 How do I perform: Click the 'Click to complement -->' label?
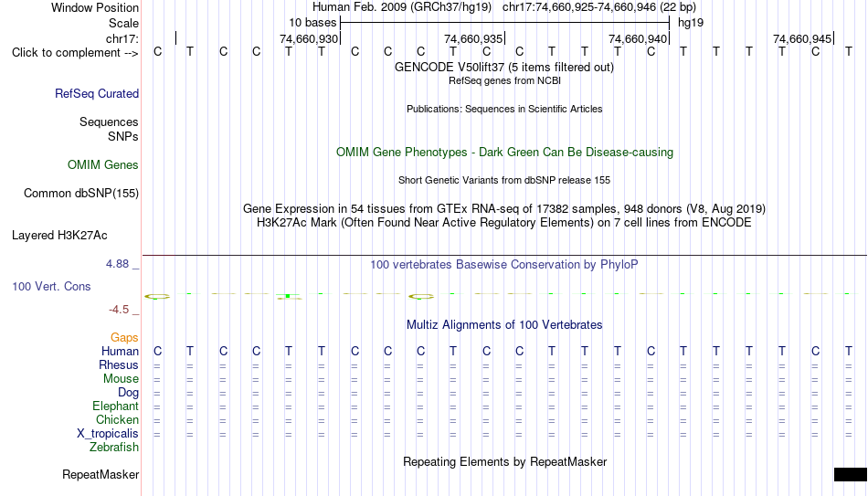(75, 53)
